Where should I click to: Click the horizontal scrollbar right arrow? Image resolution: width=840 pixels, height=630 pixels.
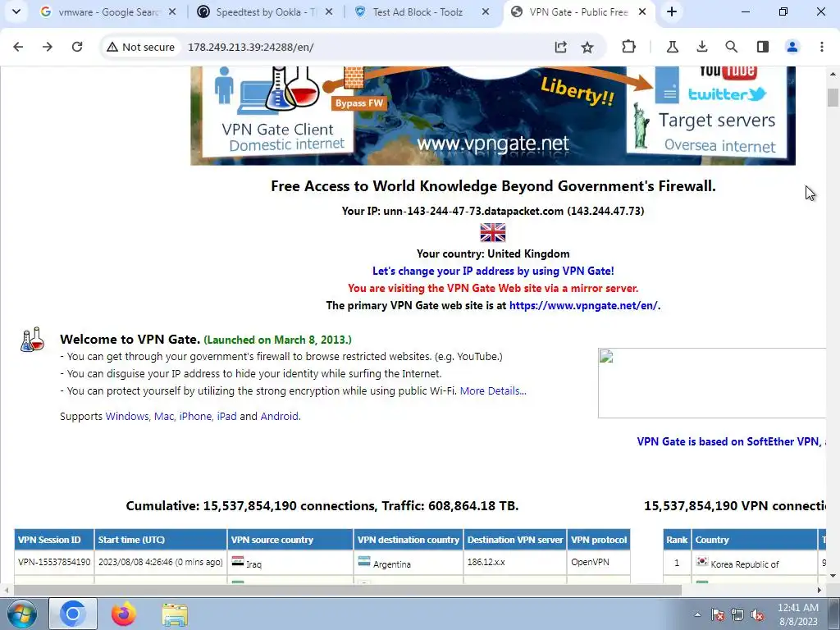(819, 590)
